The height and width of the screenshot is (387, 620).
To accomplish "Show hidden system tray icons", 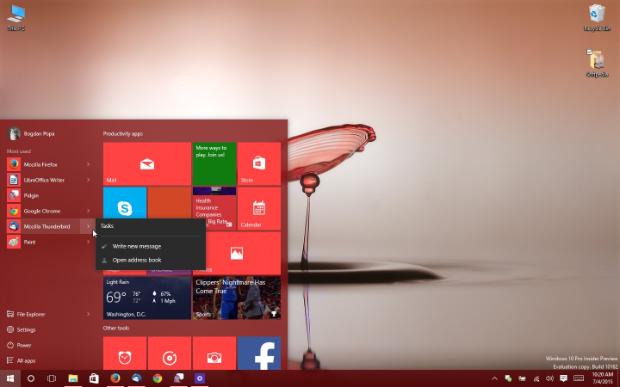I will (494, 379).
